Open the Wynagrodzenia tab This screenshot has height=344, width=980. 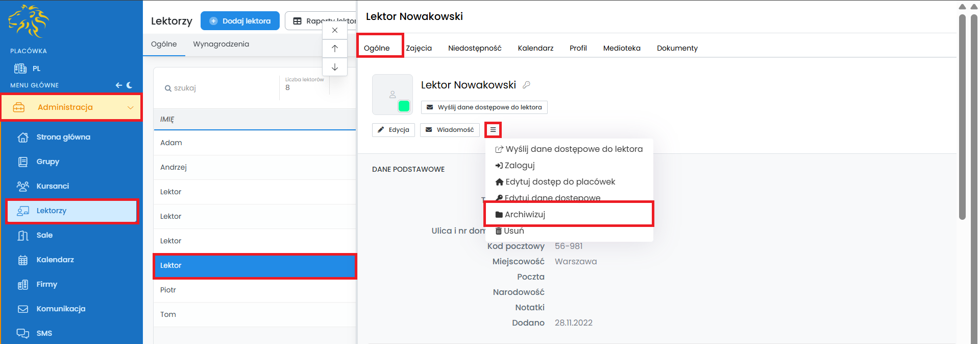[221, 44]
